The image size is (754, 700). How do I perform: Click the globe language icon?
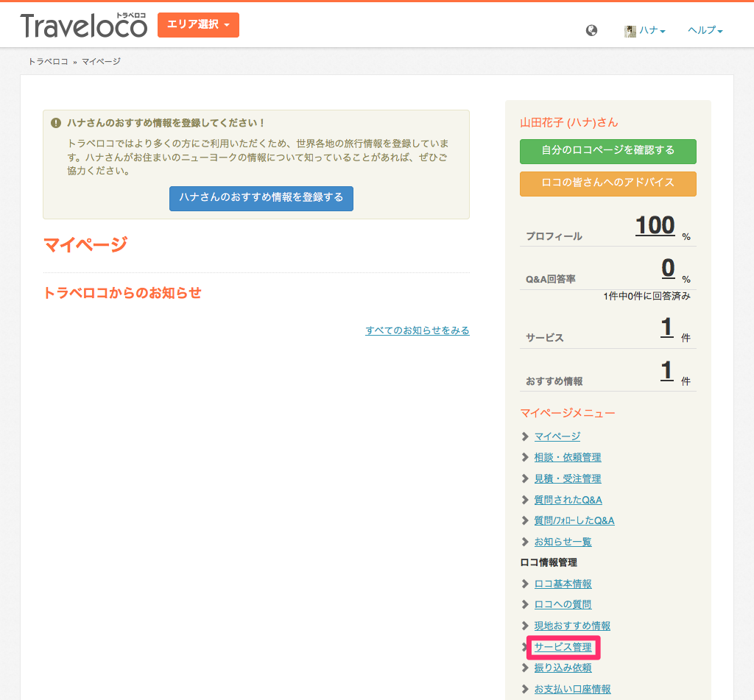pos(591,30)
